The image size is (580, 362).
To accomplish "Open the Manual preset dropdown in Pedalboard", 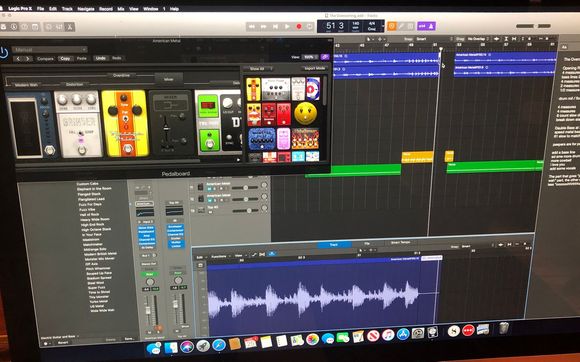I will (50, 49).
